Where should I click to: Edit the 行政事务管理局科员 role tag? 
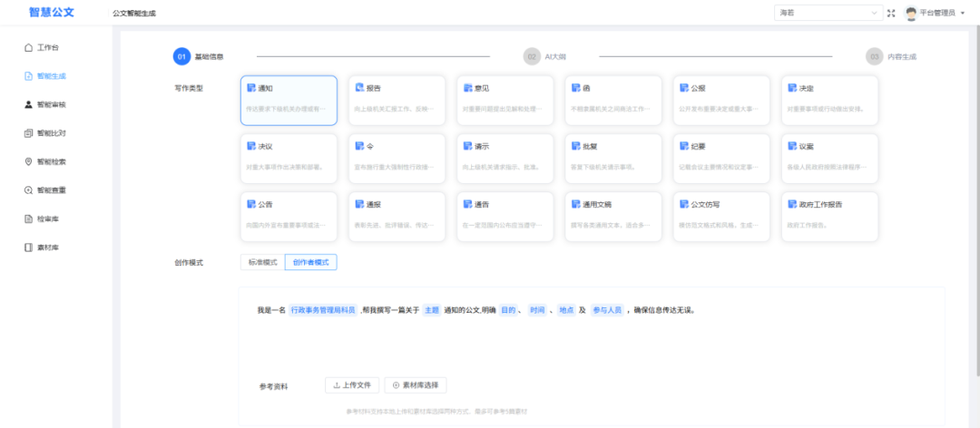[x=323, y=310]
